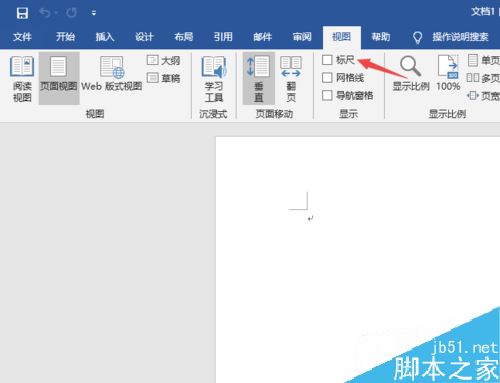Switch to 大纲 Outline view

coord(163,61)
